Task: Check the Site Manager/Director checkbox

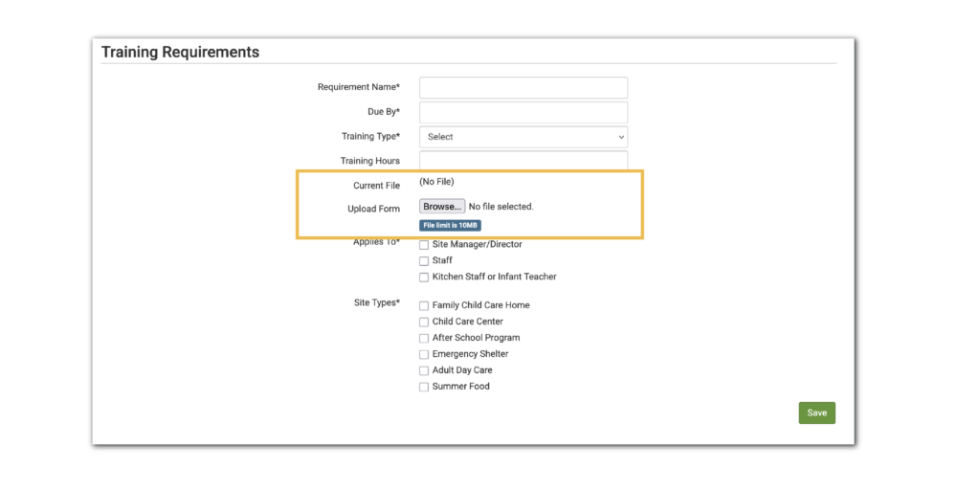Action: pyautogui.click(x=424, y=245)
